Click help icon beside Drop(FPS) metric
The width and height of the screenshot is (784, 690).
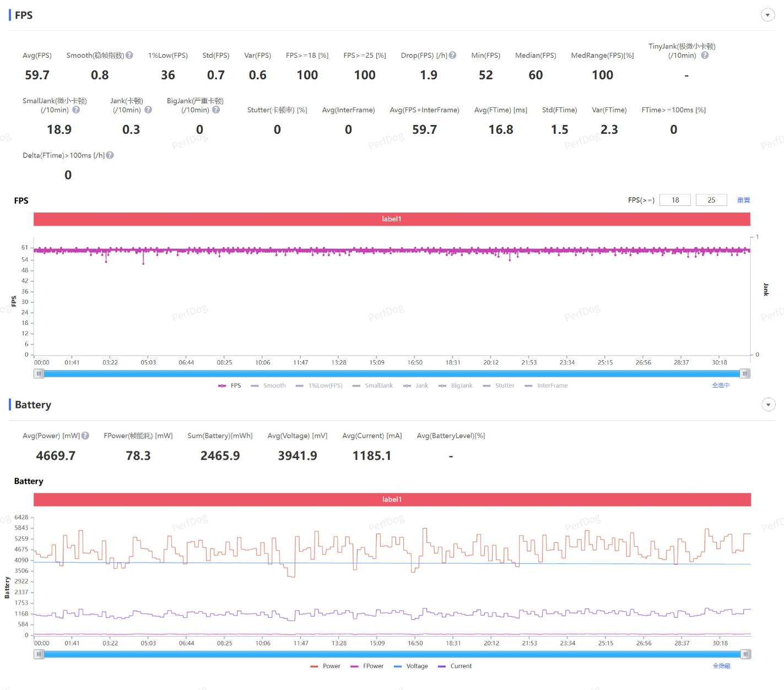pos(452,55)
